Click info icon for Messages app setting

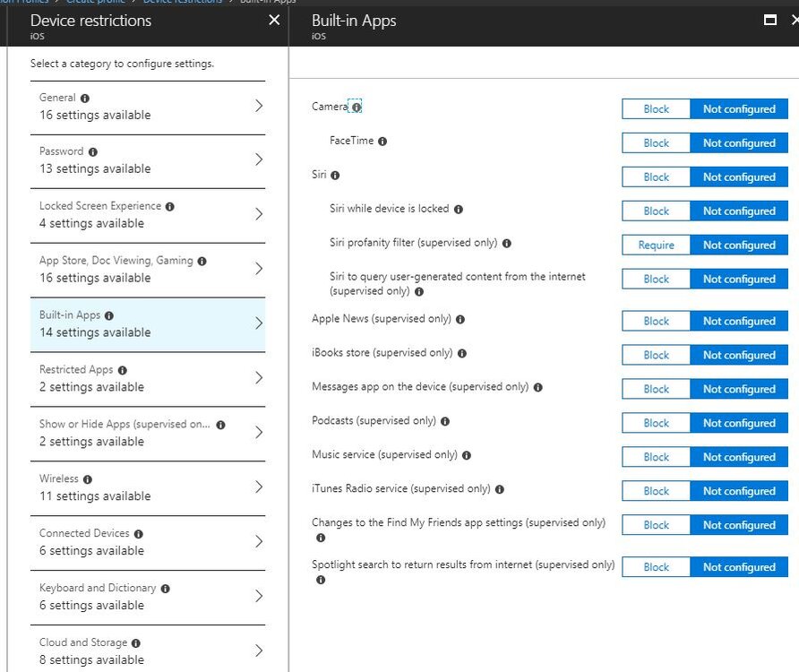pos(537,387)
